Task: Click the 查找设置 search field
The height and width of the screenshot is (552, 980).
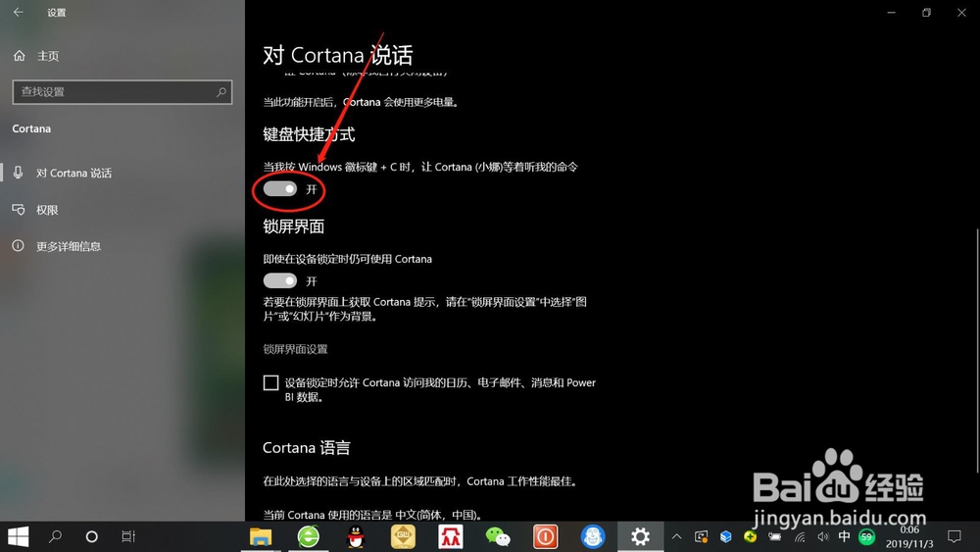Action: point(122,92)
